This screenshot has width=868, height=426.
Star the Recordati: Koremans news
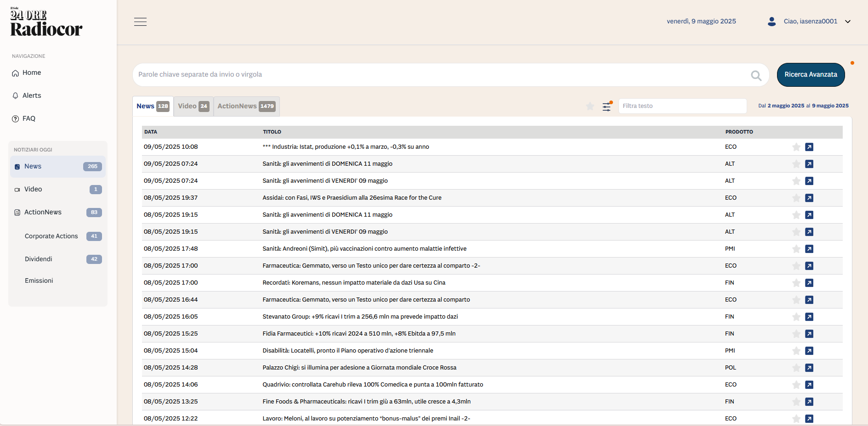(x=796, y=283)
